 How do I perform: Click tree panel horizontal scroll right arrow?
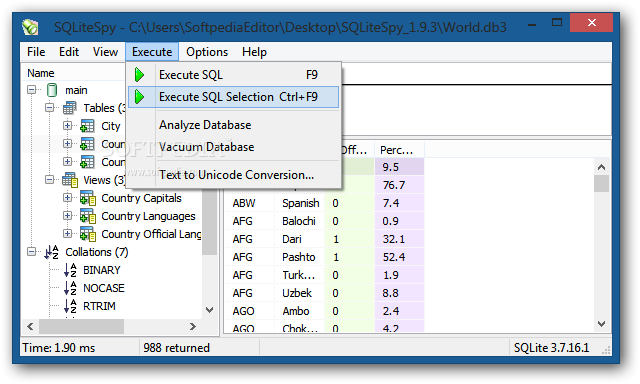coord(193,326)
